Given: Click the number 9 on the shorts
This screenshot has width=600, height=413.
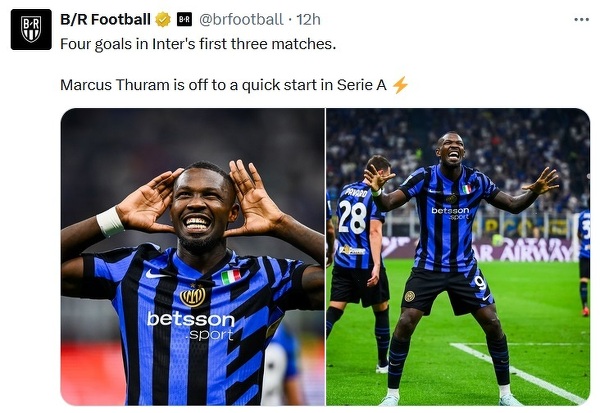Looking at the screenshot, I should 480,282.
